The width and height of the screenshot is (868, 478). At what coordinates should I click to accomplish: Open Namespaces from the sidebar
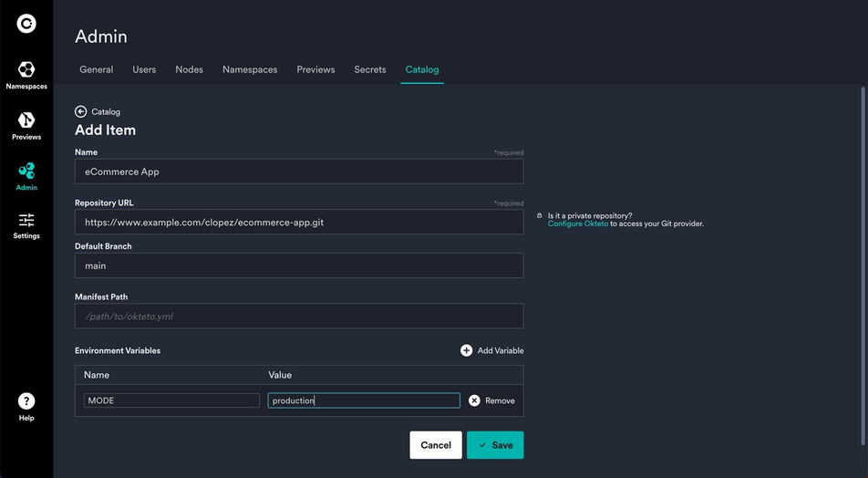(x=26, y=76)
